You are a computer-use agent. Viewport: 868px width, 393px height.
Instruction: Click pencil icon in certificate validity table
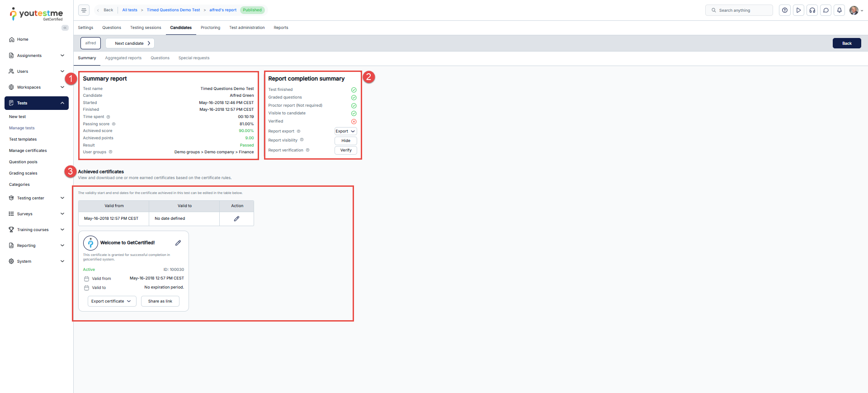tap(236, 219)
